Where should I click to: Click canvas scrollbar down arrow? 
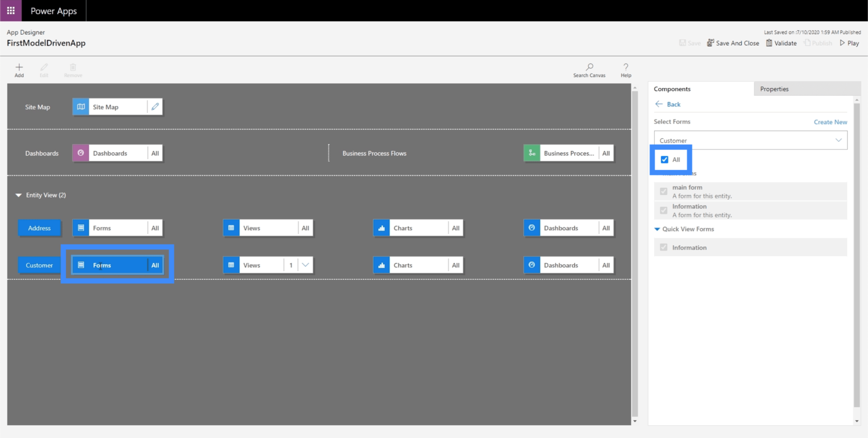[x=635, y=421]
